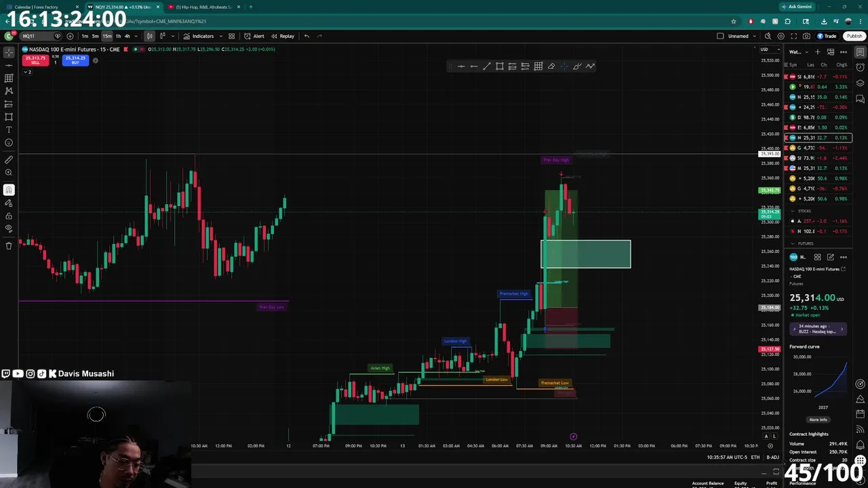868x488 pixels.
Task: Open the layout setup square icon
Action: 720,36
